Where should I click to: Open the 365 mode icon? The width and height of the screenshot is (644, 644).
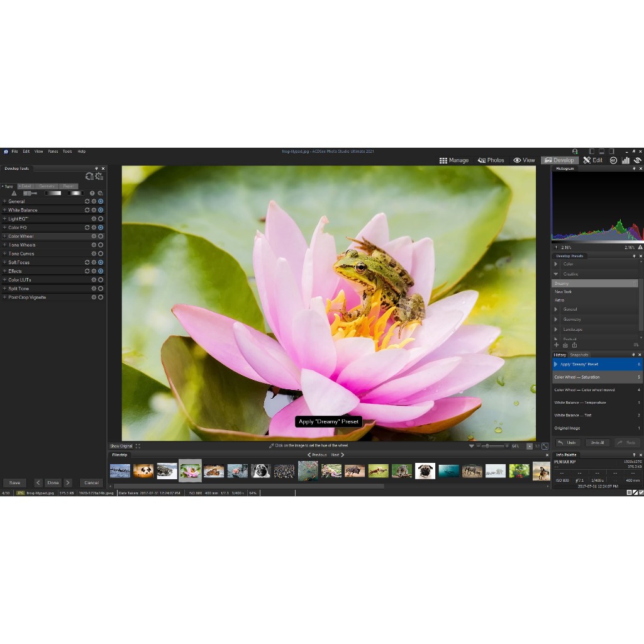pos(613,160)
